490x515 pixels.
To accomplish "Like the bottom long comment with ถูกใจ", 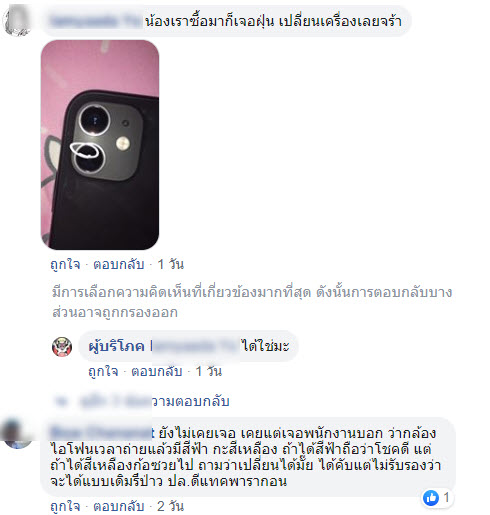I will pos(65,506).
